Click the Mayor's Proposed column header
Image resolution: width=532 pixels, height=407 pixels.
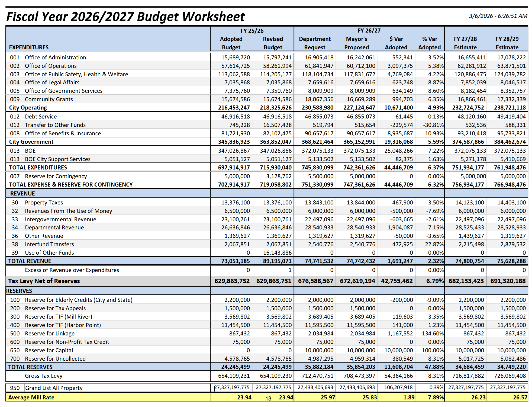[x=356, y=43]
